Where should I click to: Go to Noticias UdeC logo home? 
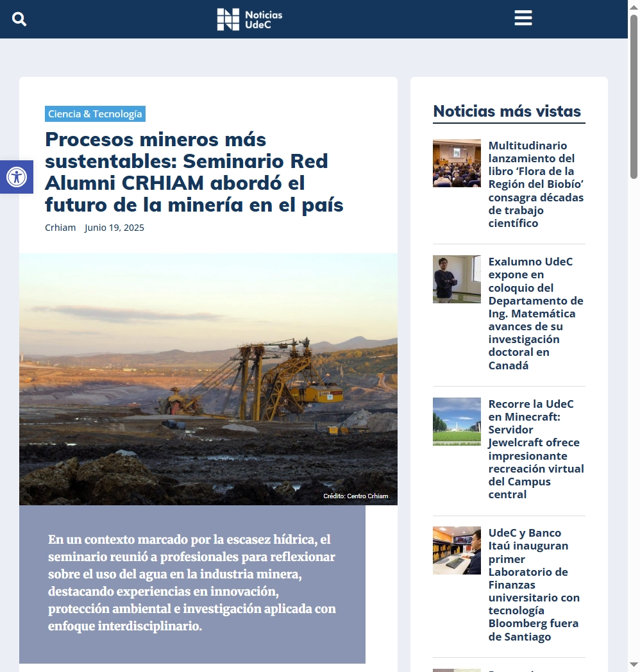coord(249,19)
